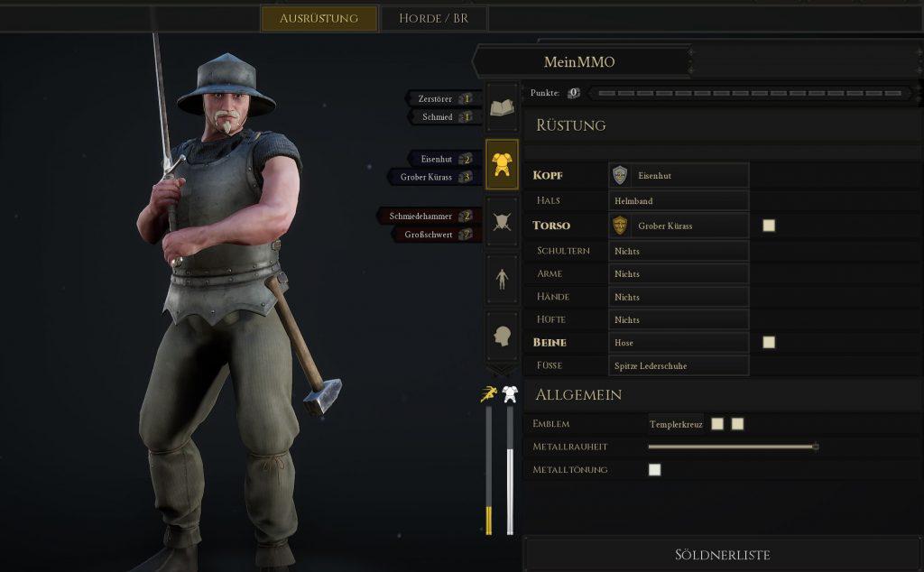The height and width of the screenshot is (572, 924).
Task: Open the body figure category icon
Action: coord(502,279)
